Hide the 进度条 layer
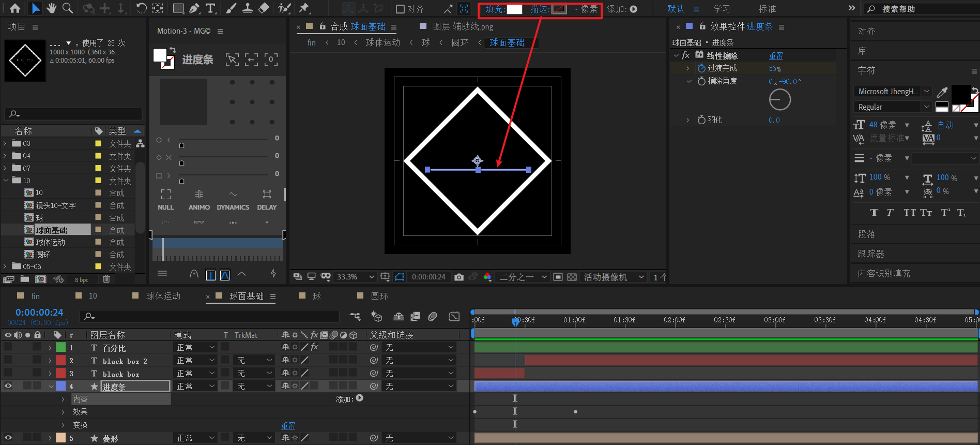 tap(8, 386)
